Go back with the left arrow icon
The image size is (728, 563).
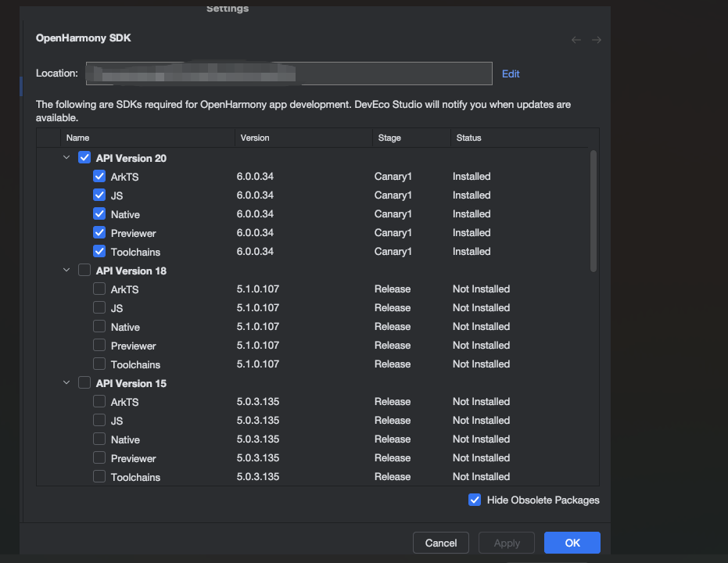(x=576, y=40)
